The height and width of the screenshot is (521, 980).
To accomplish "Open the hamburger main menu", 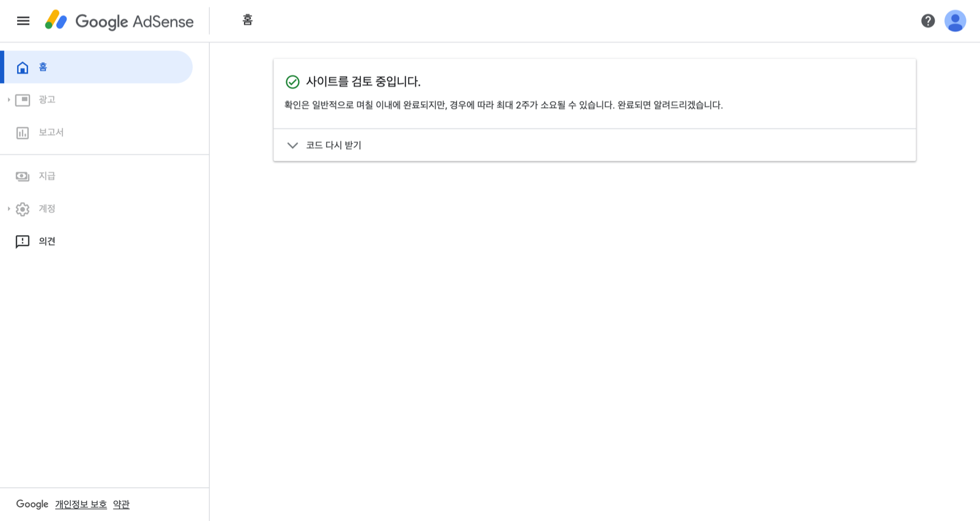I will 23,21.
